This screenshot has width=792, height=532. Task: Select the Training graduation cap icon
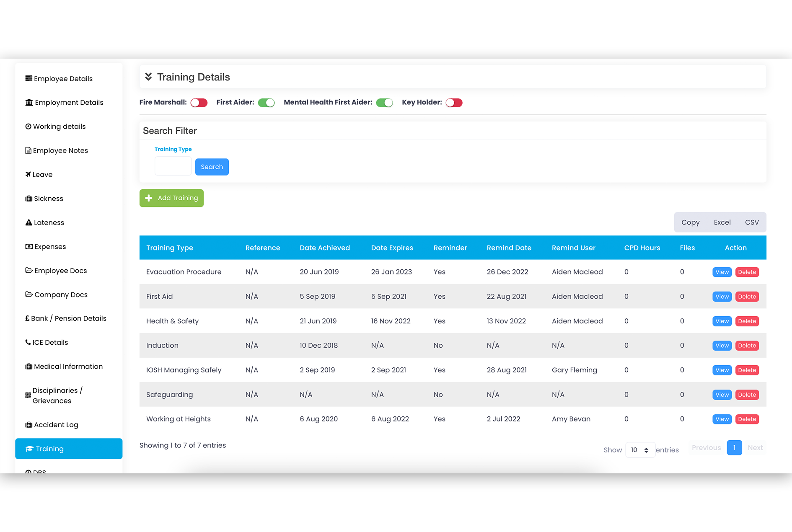click(30, 449)
